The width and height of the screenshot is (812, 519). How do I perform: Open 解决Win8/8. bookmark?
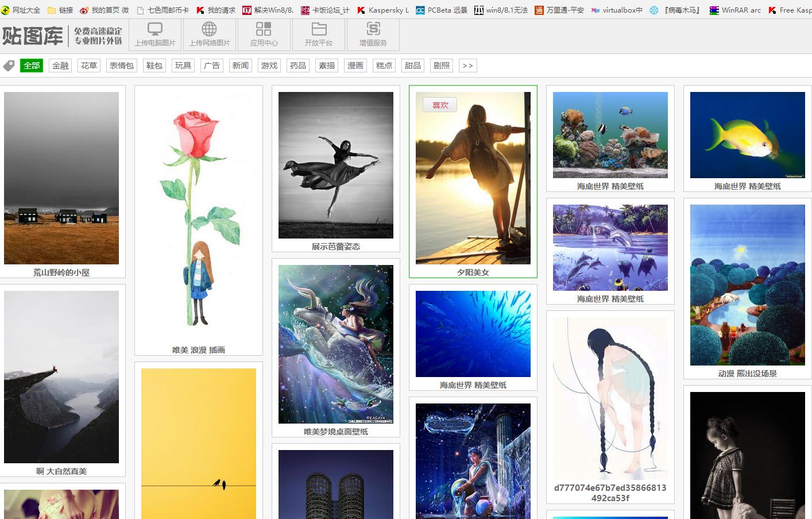click(x=268, y=10)
